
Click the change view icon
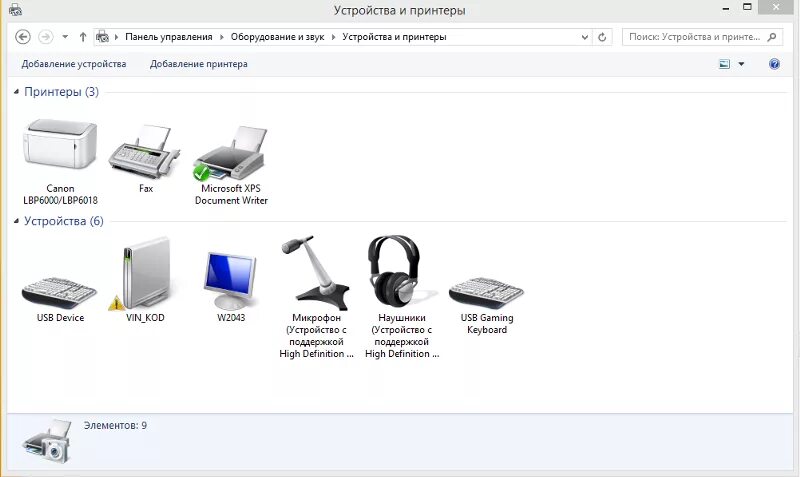click(724, 64)
